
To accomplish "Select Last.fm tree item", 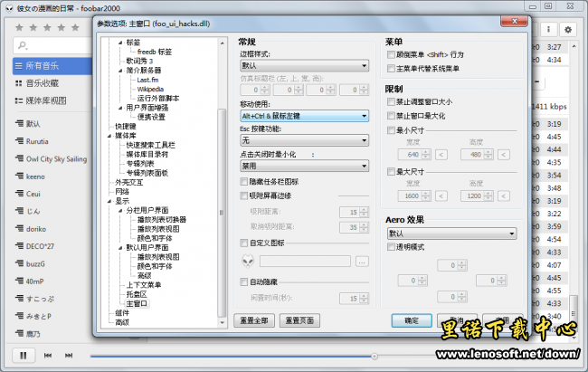I will (x=147, y=80).
